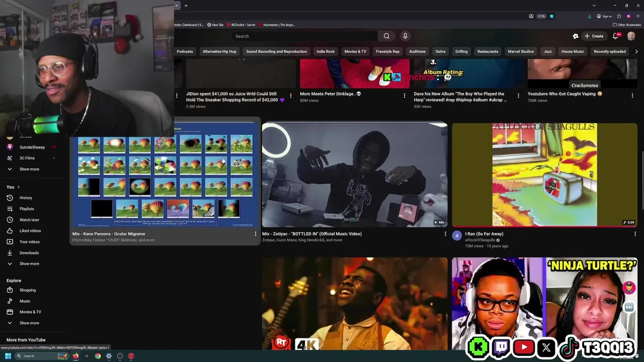The width and height of the screenshot is (644, 362).
Task: Click the YouTube search input field
Action: (x=304, y=36)
